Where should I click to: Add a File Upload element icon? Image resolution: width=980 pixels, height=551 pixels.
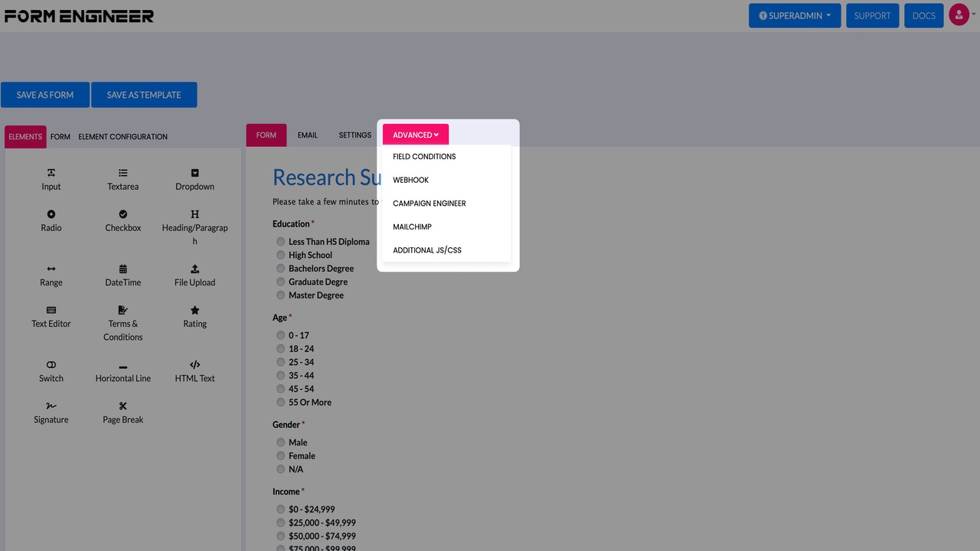pos(195,269)
